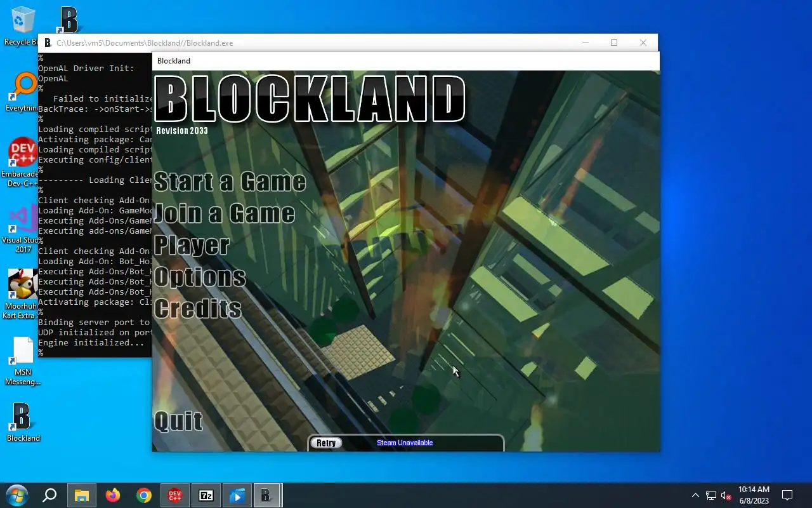This screenshot has height=508, width=812.
Task: Click console line 'OpenAL Driver Init:'
Action: (86, 69)
